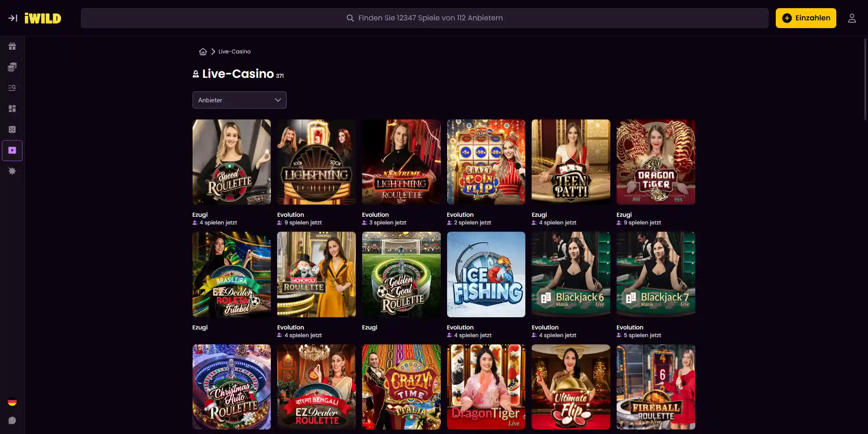Image resolution: width=868 pixels, height=434 pixels.
Task: Change language via German flag icon
Action: pos(12,402)
